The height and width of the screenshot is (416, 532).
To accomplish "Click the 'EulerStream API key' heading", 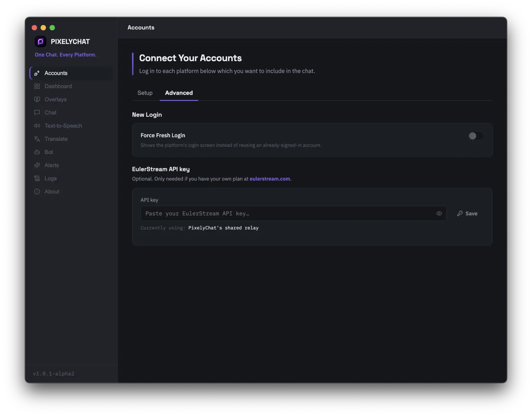I will coord(161,169).
